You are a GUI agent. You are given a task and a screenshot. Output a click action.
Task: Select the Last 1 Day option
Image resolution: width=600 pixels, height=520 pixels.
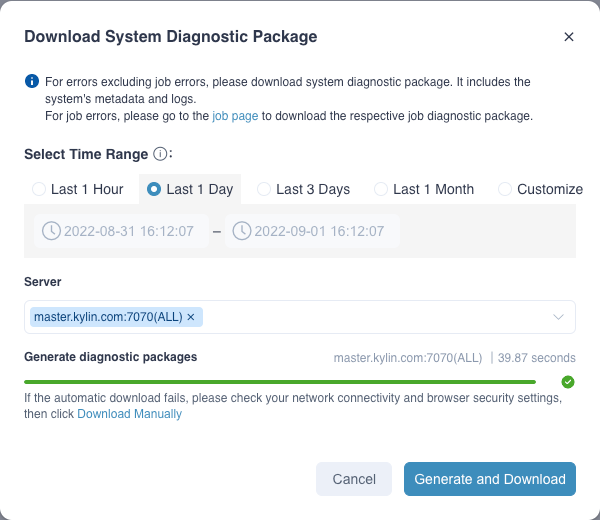(155, 189)
